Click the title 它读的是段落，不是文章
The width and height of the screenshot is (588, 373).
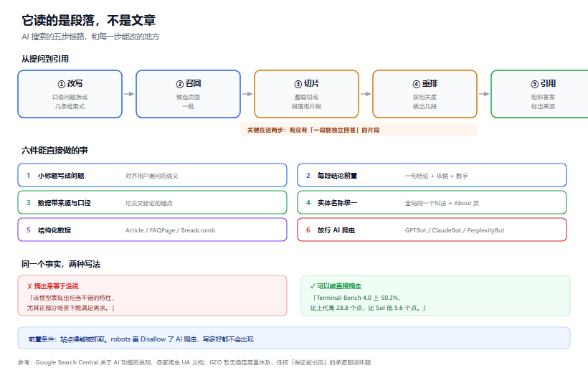pos(88,20)
